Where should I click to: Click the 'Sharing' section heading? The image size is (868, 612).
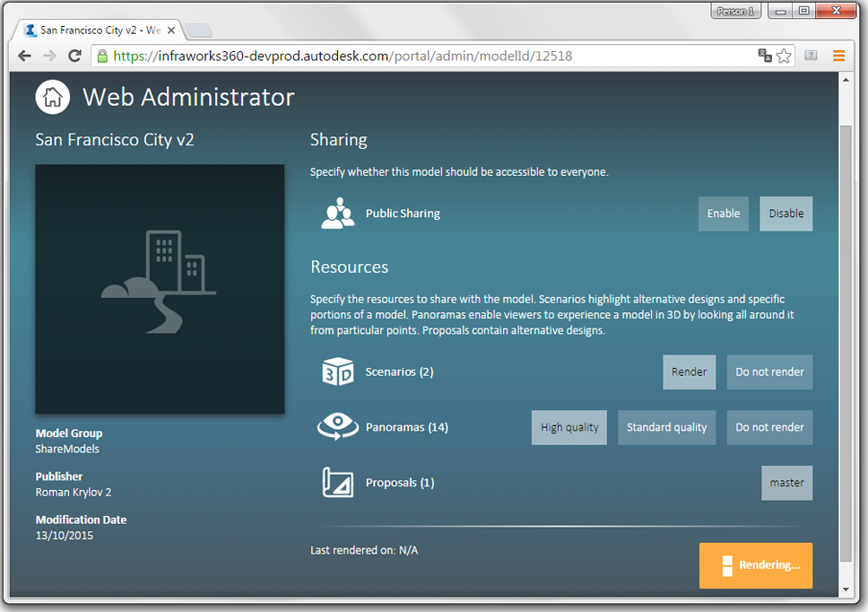(339, 140)
